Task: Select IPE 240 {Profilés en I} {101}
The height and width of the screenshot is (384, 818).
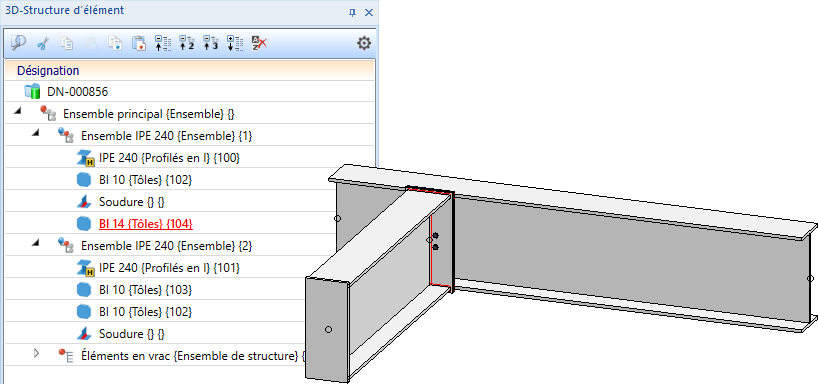Action: pyautogui.click(x=170, y=268)
